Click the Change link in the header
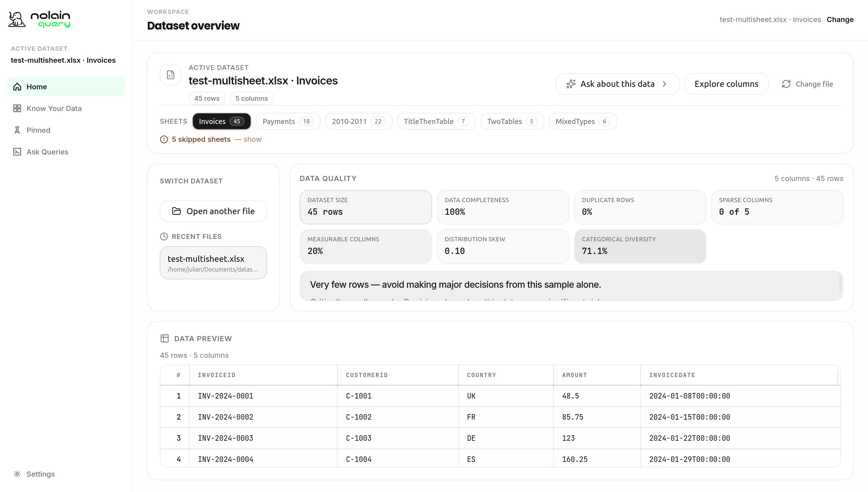 (x=840, y=20)
